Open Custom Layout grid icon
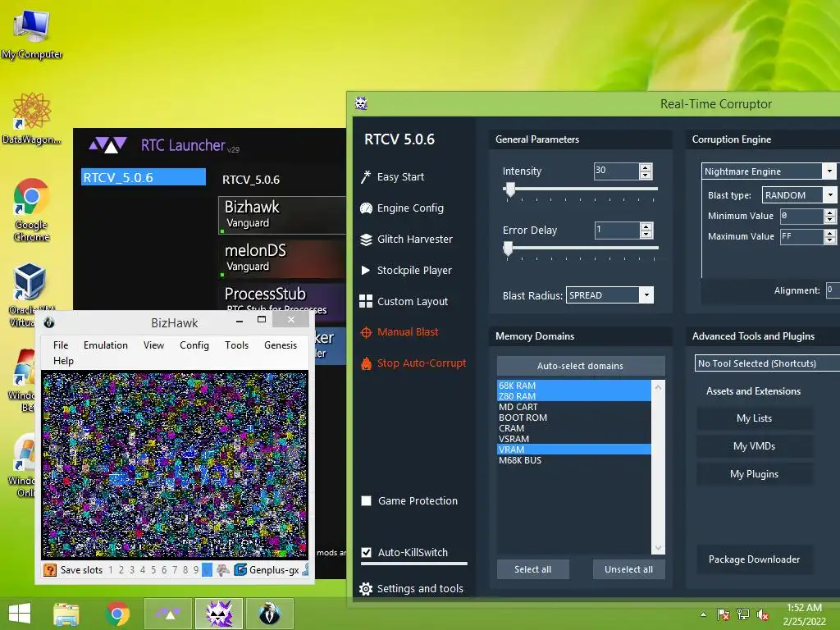The width and height of the screenshot is (840, 630). pyautogui.click(x=366, y=301)
